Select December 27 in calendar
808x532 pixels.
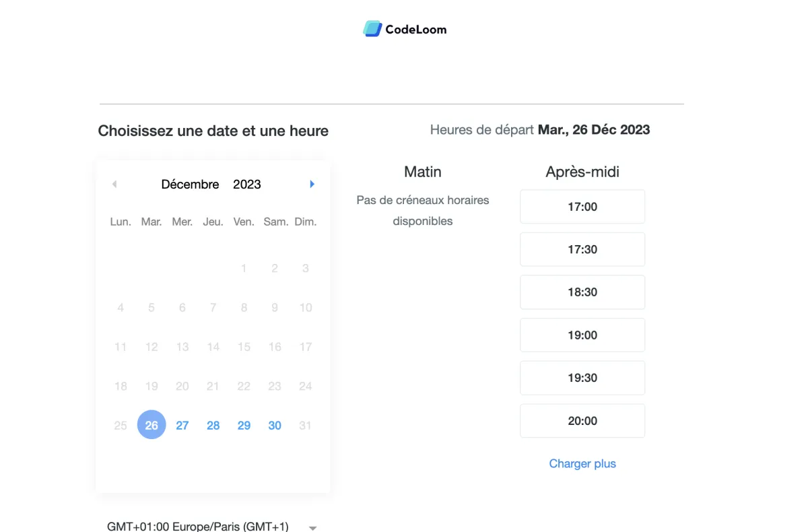182,426
